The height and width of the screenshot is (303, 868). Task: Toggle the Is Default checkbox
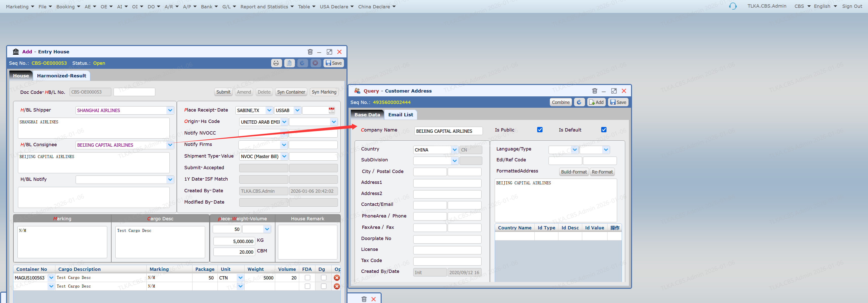(604, 130)
